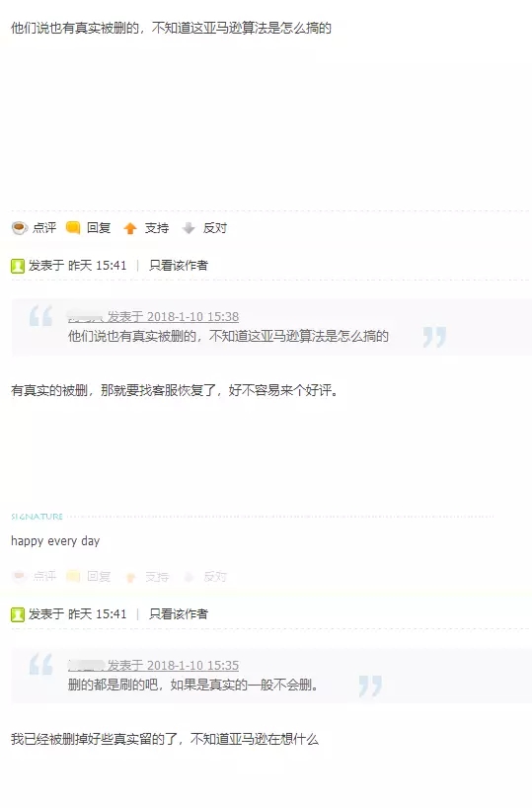Open quoted post link 发表于 2018-1-10 15:38
The height and width of the screenshot is (808, 532).
point(173,316)
